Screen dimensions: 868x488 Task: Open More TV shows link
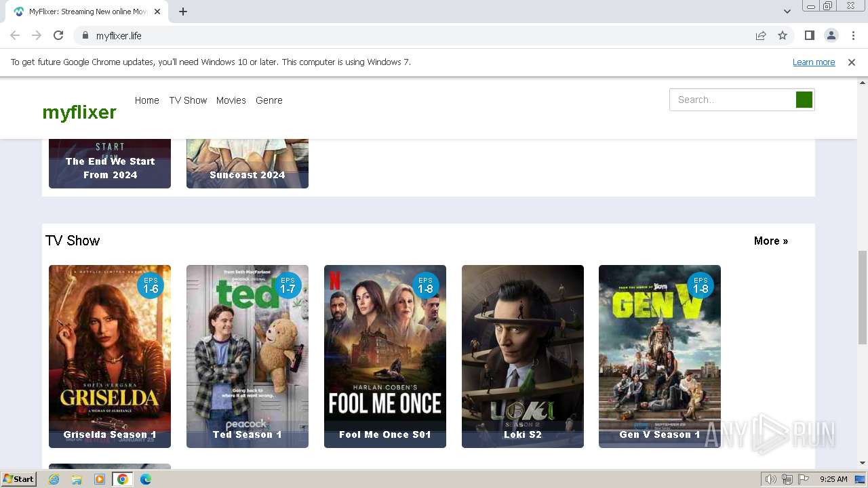coord(771,241)
